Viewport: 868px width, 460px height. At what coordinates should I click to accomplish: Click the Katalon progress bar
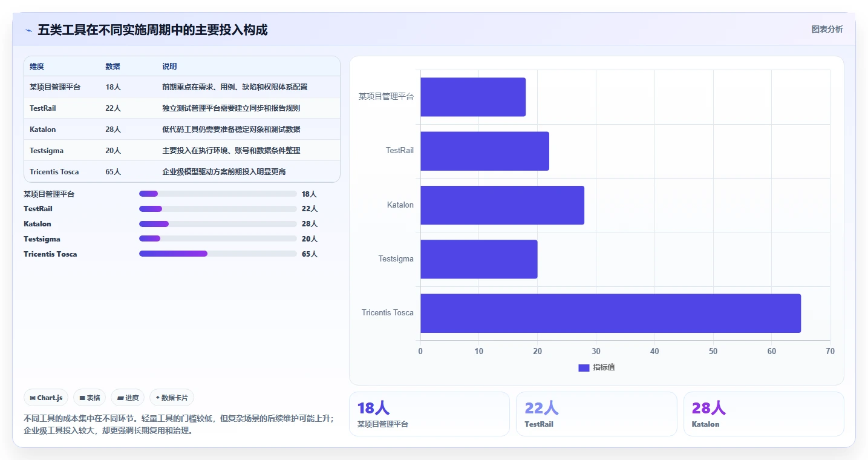coord(218,224)
